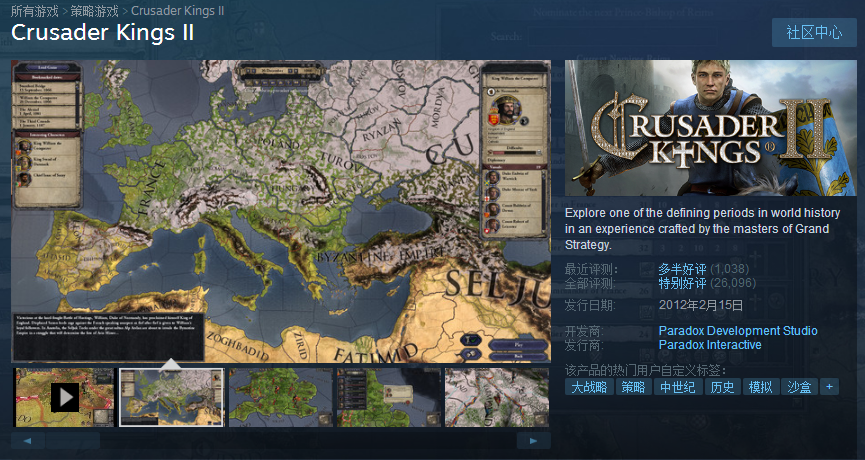Click the plus button to add tags

(x=829, y=387)
